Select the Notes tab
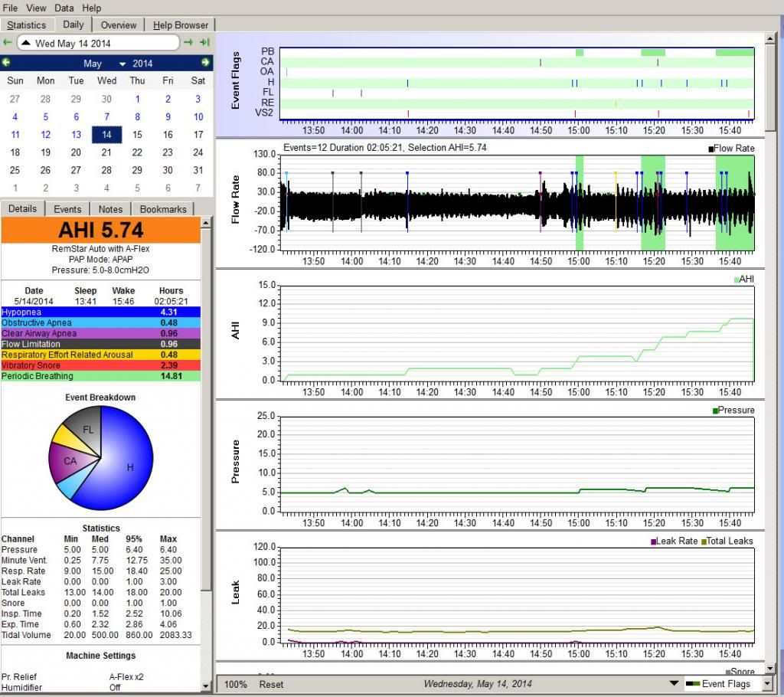Viewport: 784px width, 697px height. [x=110, y=209]
